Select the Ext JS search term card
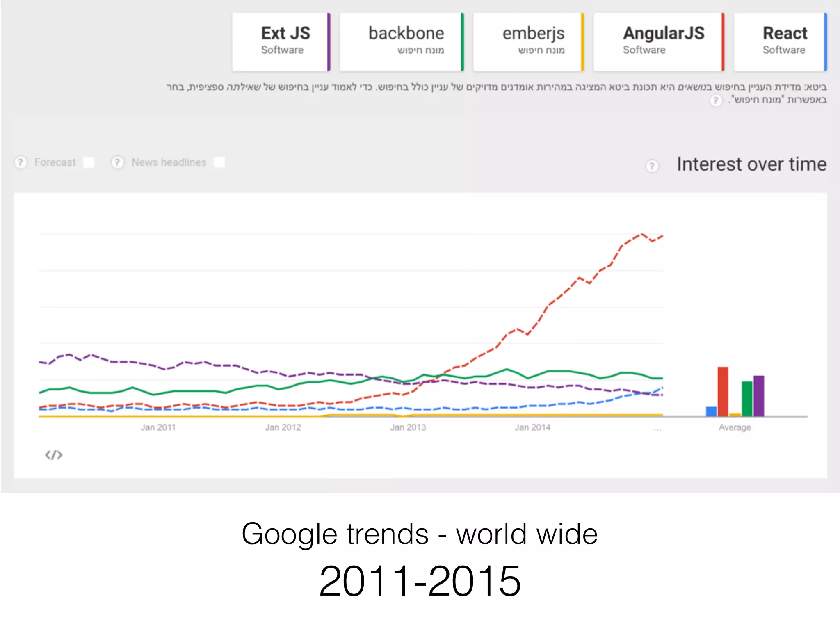This screenshot has height=630, width=840. coord(281,41)
